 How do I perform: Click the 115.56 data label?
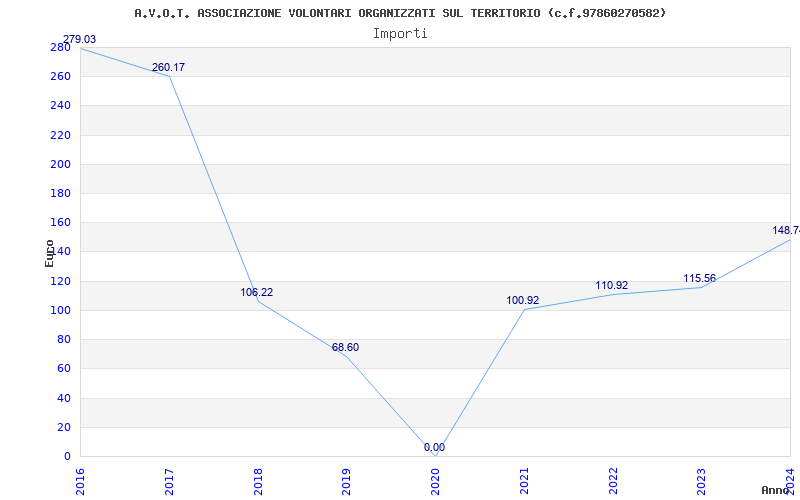[699, 279]
